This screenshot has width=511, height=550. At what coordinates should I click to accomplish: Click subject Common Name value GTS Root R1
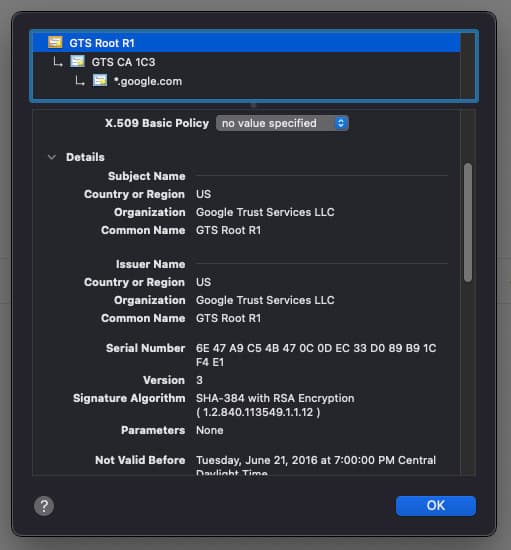click(x=228, y=230)
